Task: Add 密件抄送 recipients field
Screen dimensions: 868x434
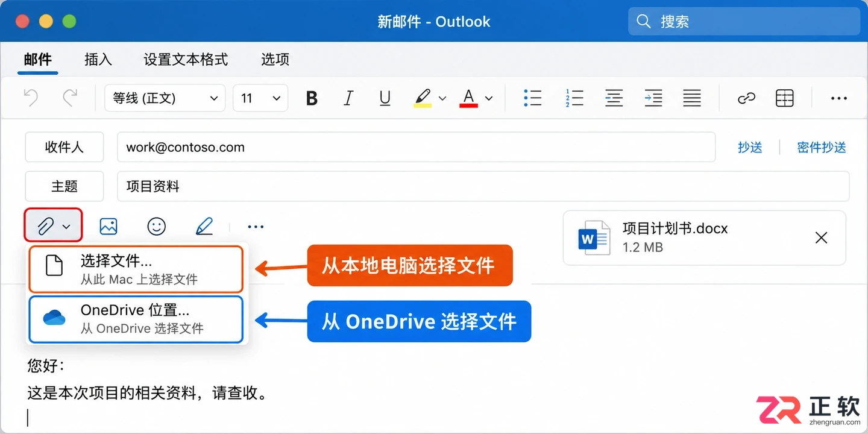Action: (x=822, y=147)
